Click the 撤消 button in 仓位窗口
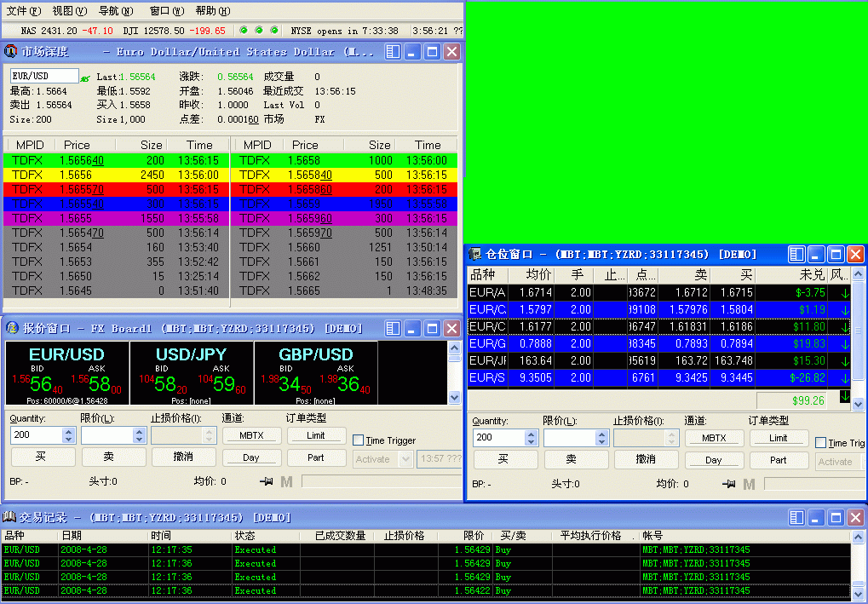 [646, 459]
